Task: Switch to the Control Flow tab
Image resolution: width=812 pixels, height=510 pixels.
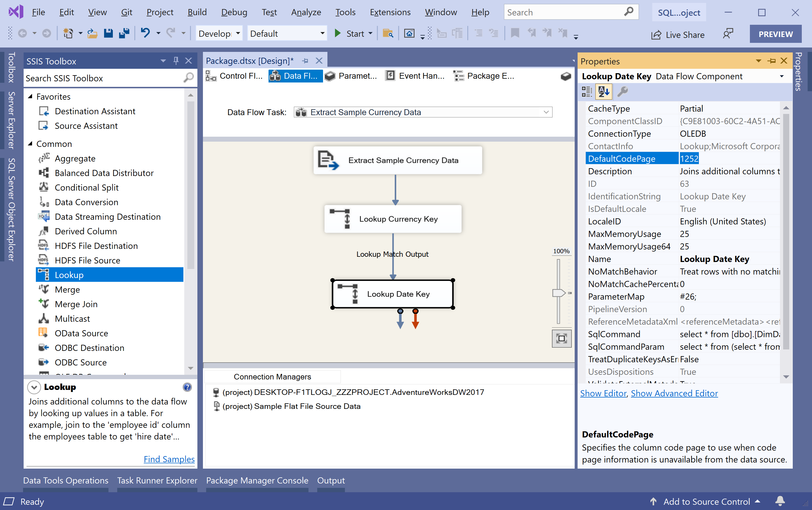Action: point(235,76)
